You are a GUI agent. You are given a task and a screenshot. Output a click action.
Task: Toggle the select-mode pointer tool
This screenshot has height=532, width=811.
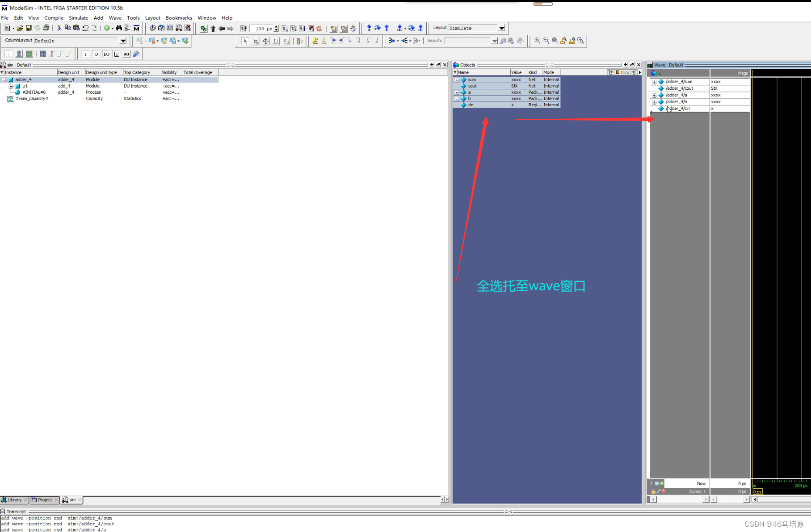245,41
